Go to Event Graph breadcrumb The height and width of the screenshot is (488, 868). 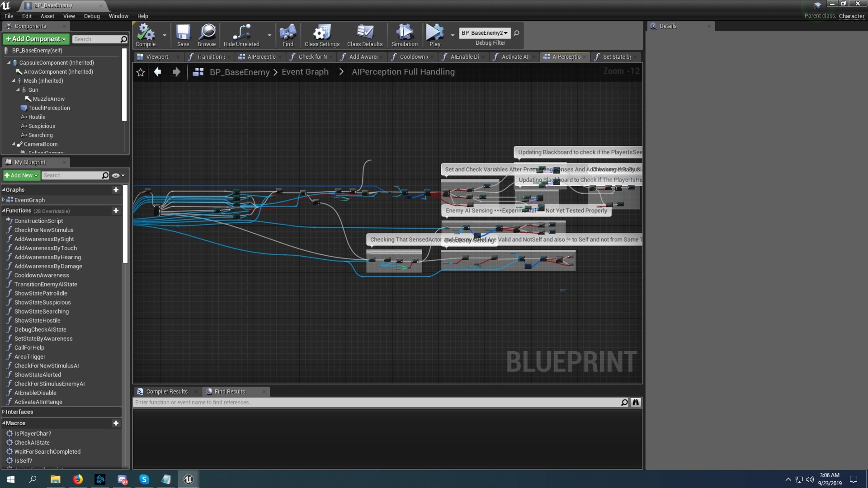tap(305, 72)
